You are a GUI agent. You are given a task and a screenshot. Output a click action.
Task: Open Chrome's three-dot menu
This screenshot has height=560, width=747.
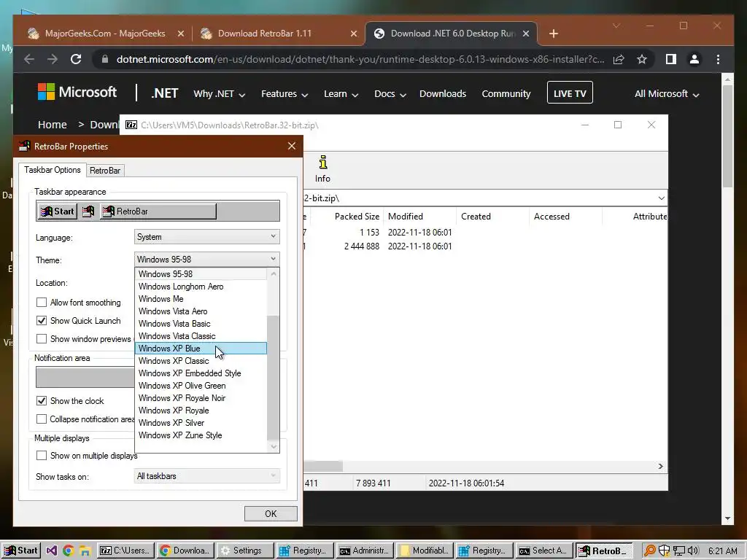(718, 59)
